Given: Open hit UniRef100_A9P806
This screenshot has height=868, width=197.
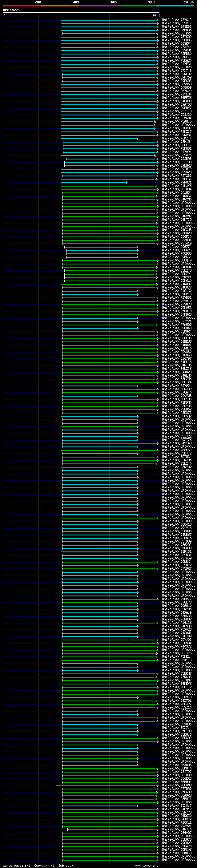Looking at the screenshot, I should (x=177, y=40).
